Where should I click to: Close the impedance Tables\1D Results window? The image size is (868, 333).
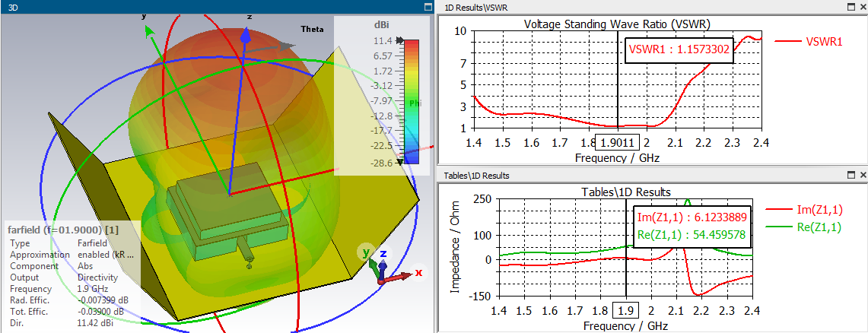[x=863, y=175]
